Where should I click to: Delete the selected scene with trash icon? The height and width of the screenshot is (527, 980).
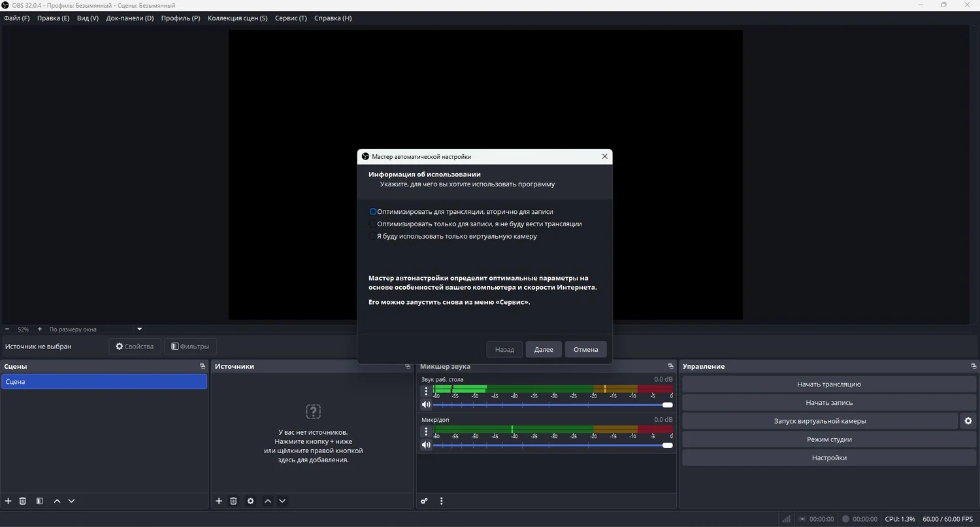[23, 501]
